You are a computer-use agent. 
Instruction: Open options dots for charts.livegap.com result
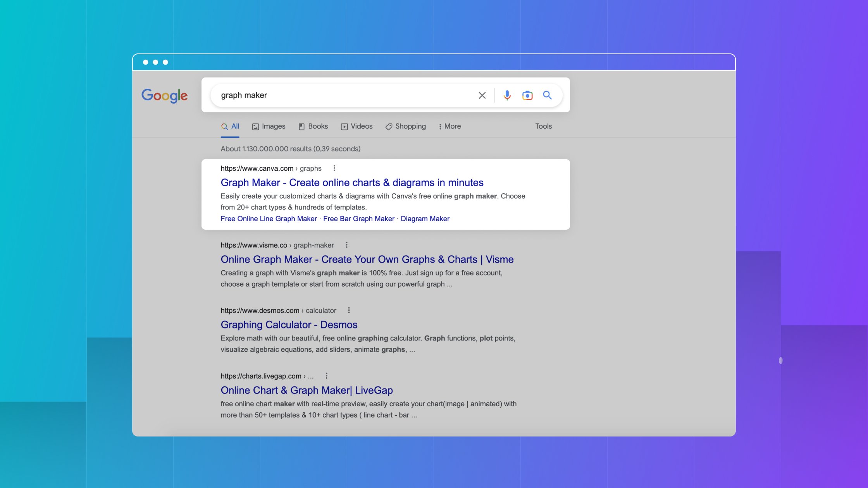click(326, 376)
